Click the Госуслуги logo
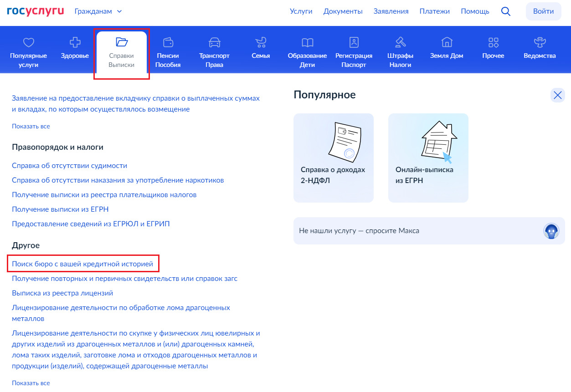The image size is (571, 392). [36, 11]
